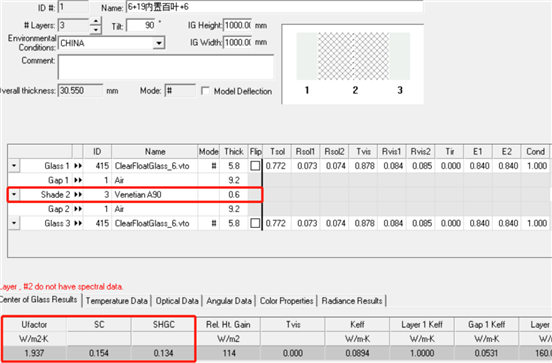The image size is (552, 363).
Task: Open the Environmental Conditions CHINA dropdown
Action: coord(159,43)
